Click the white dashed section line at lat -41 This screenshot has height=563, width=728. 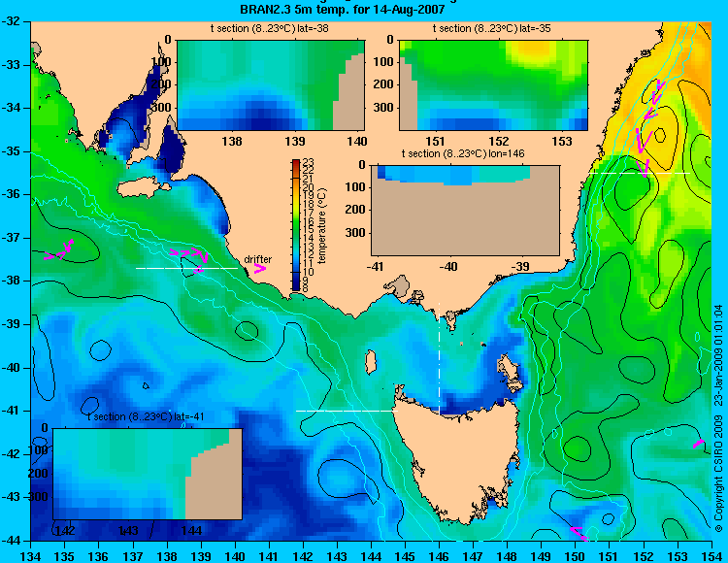[x=347, y=411]
